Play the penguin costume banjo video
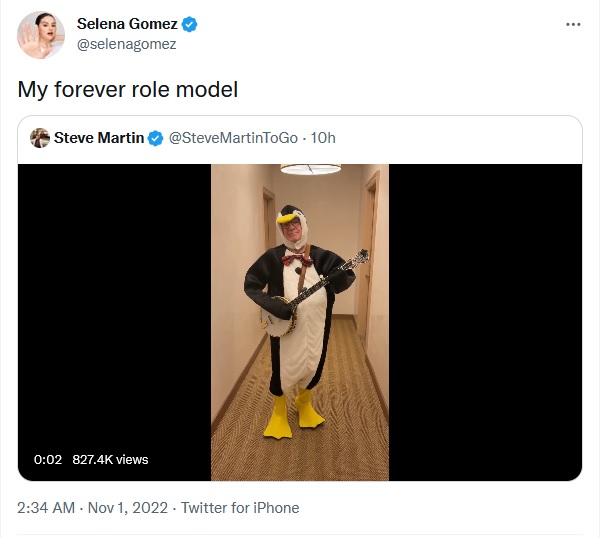Screen dimensions: 601x538 click(299, 320)
